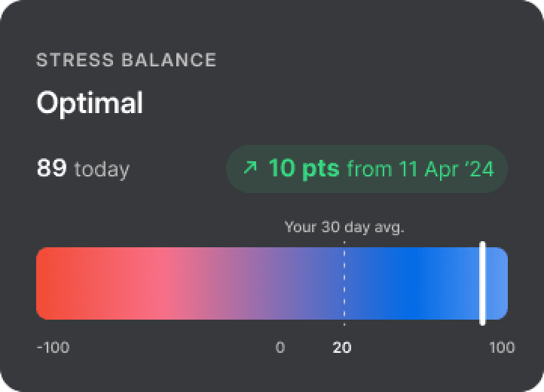Click the dashed 30 day average marker line
The image size is (544, 392).
(344, 283)
